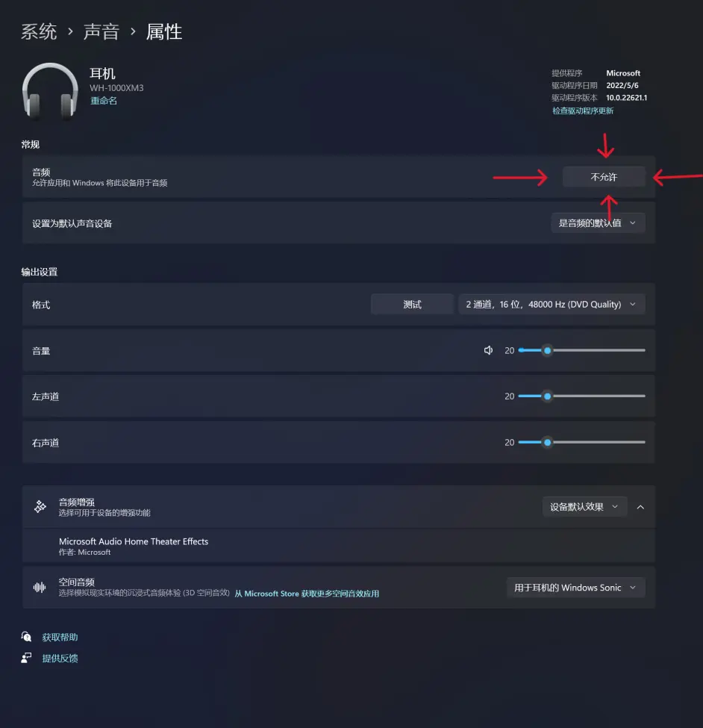Click the WH-1000XM3 device name text
The image size is (703, 728).
pos(116,88)
